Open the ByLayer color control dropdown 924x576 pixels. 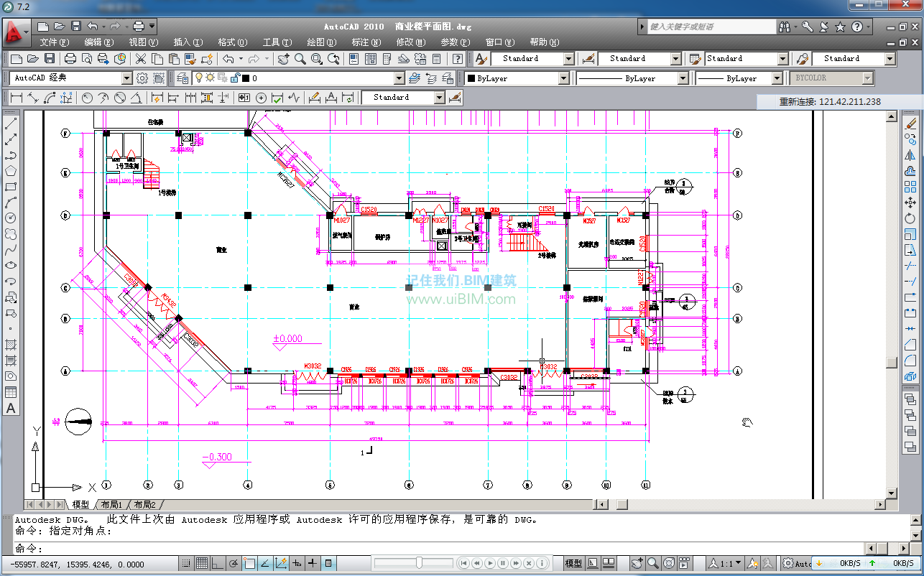pyautogui.click(x=563, y=78)
